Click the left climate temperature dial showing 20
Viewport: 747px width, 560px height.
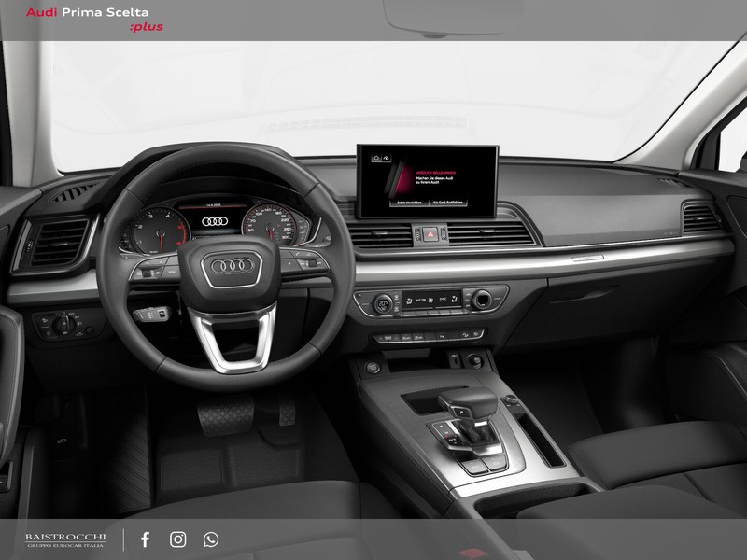[x=383, y=304]
